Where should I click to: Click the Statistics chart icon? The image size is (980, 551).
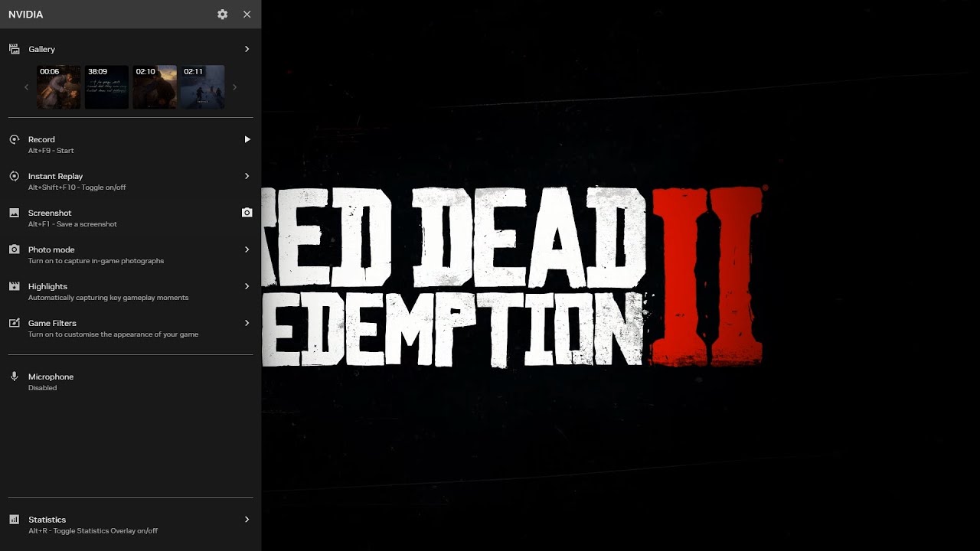point(14,520)
